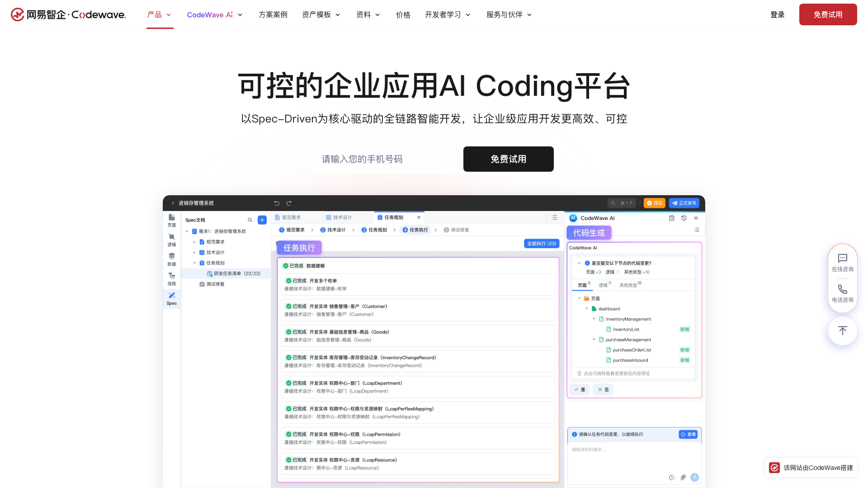Open 电话咨询 phone widget
Image resolution: width=868 pixels, height=488 pixels.
point(842,293)
